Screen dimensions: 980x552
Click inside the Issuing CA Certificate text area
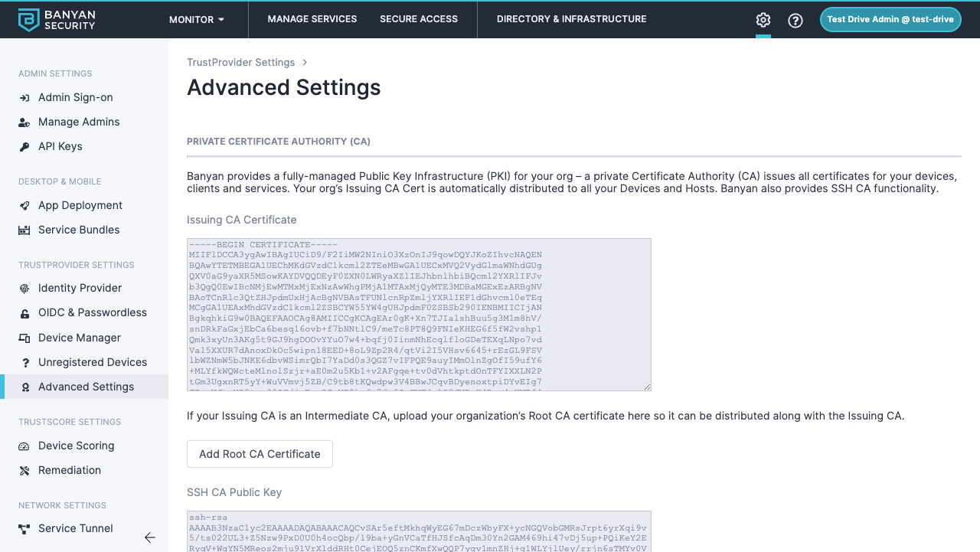(419, 314)
